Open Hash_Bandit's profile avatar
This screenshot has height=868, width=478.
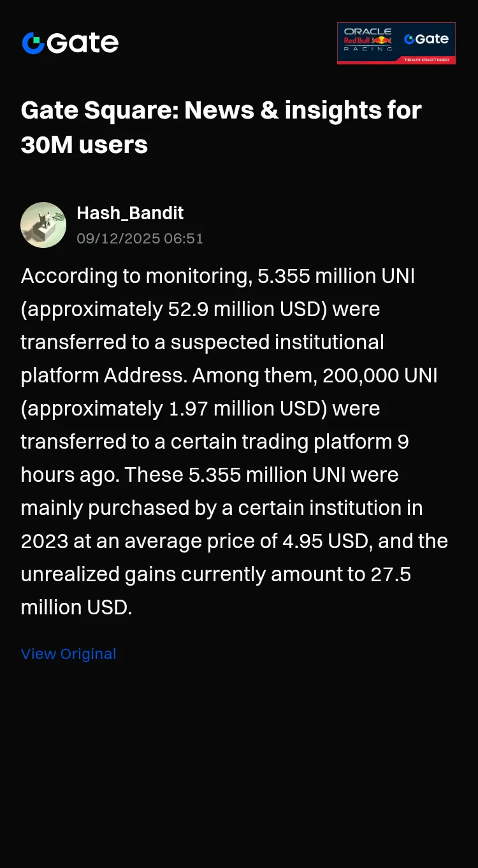[x=43, y=225]
